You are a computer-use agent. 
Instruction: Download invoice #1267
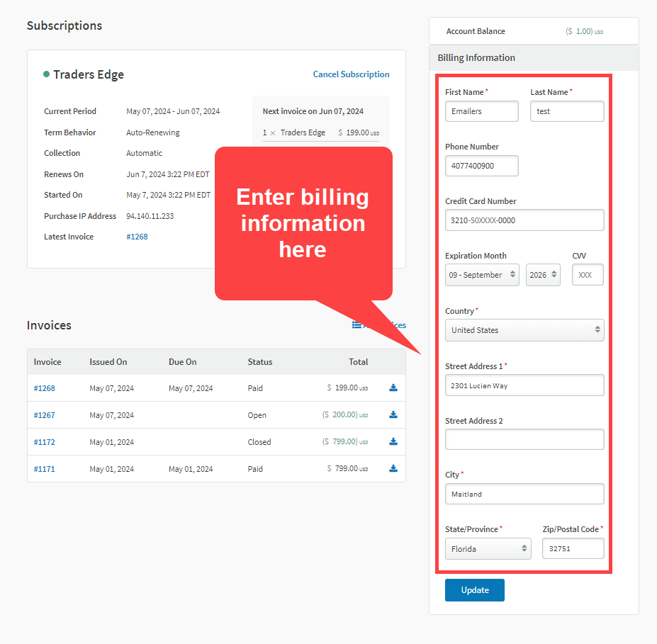pyautogui.click(x=393, y=414)
